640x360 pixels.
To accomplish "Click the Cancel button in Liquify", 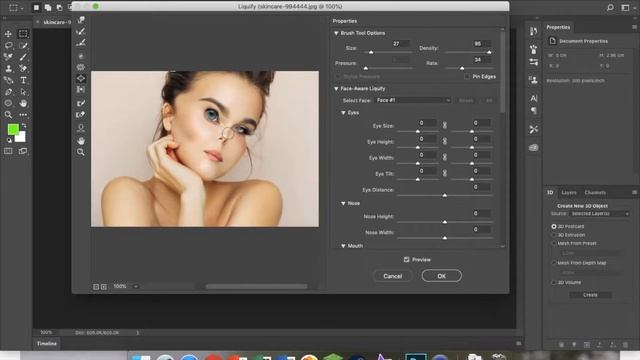I will tap(393, 276).
